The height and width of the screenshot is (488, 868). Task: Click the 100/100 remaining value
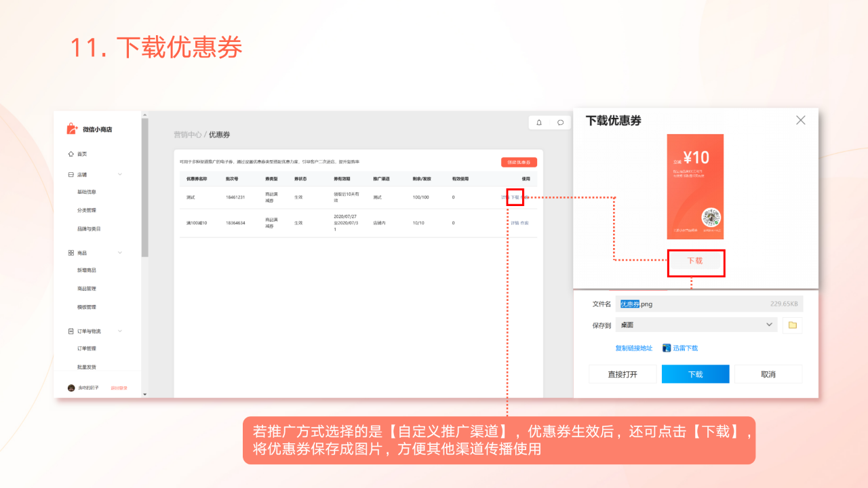(x=420, y=197)
